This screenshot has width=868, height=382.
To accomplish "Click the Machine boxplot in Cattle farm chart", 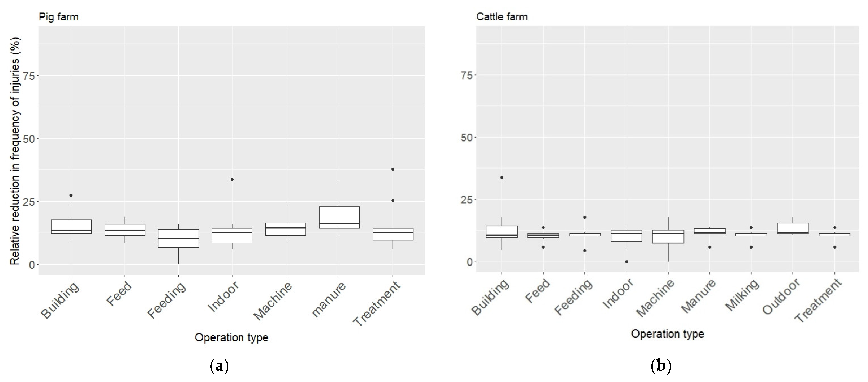I will tap(668, 236).
